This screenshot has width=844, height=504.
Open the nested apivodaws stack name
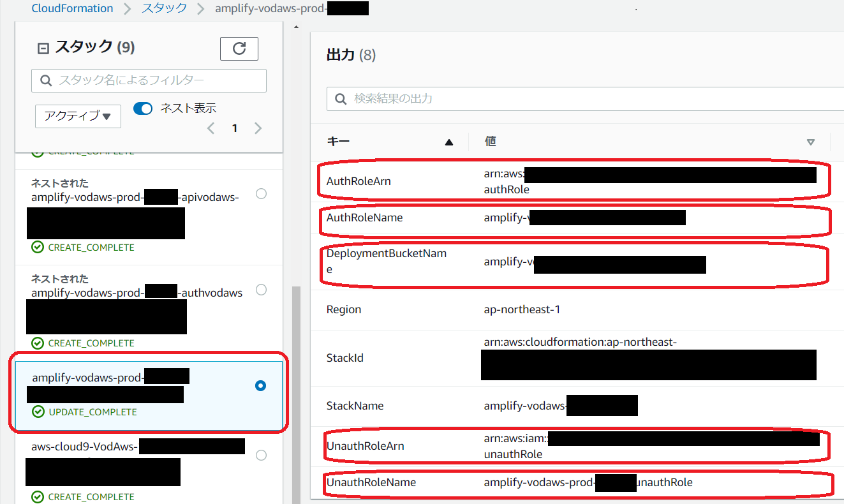point(135,197)
